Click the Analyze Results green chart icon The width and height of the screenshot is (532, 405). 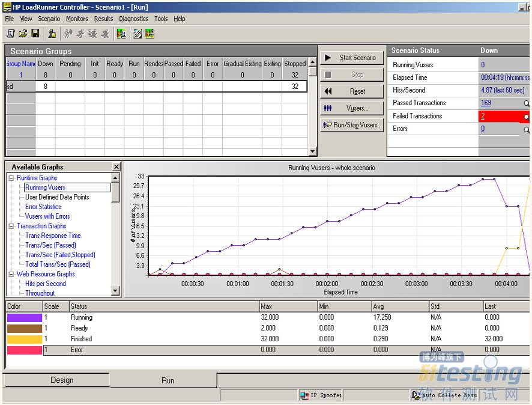point(121,33)
